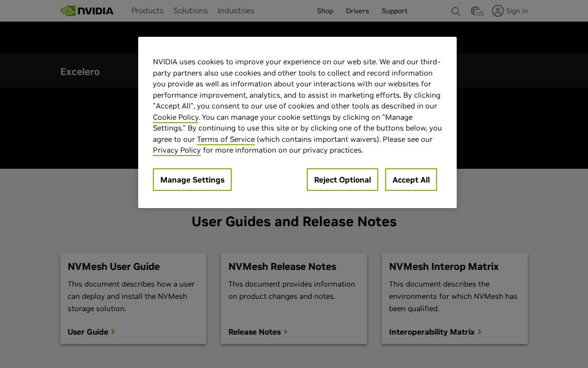Click the arrow next to Release Notes
This screenshot has height=368, width=588.
point(286,332)
